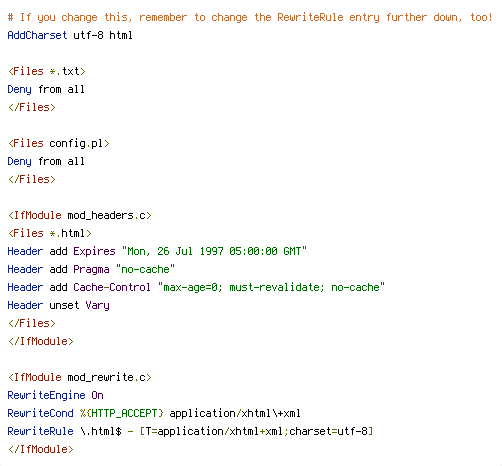Click the "no-cache" Pragma string value

pyautogui.click(x=145, y=269)
